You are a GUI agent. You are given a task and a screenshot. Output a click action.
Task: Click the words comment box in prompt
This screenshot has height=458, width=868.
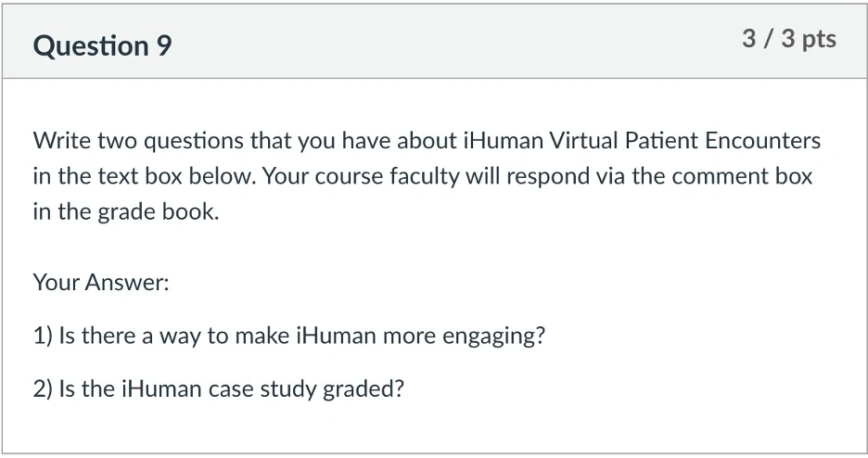[x=742, y=176]
